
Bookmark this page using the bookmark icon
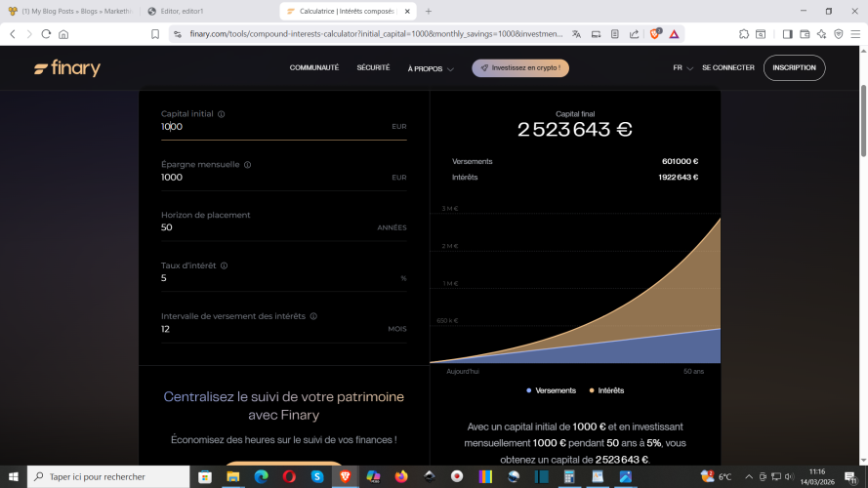(155, 33)
